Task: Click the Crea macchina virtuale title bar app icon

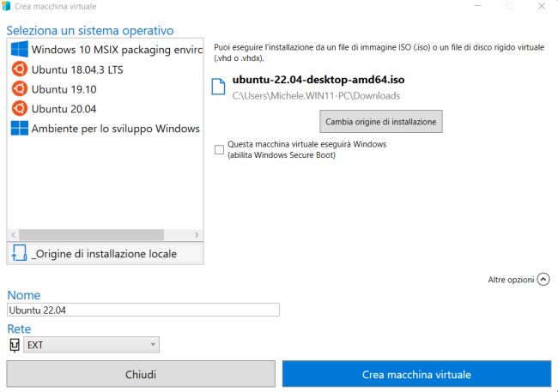Action: [6, 6]
